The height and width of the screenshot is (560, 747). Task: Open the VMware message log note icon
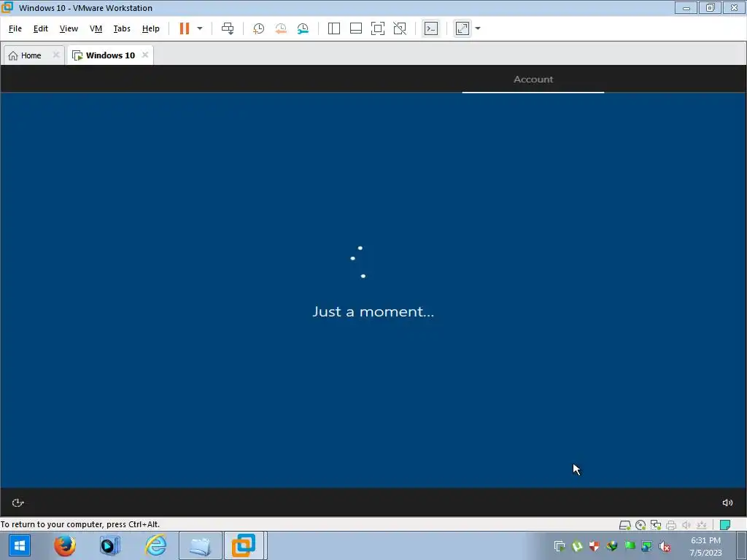coord(725,525)
